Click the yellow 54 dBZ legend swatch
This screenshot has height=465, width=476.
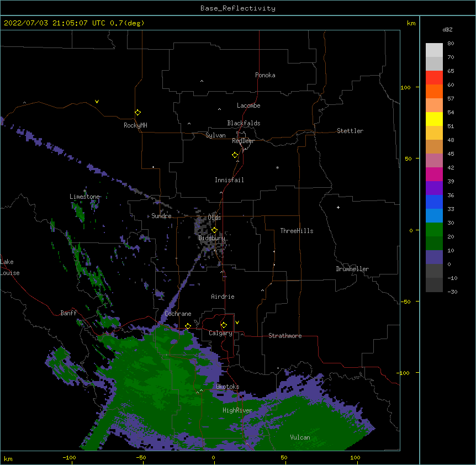[434, 119]
